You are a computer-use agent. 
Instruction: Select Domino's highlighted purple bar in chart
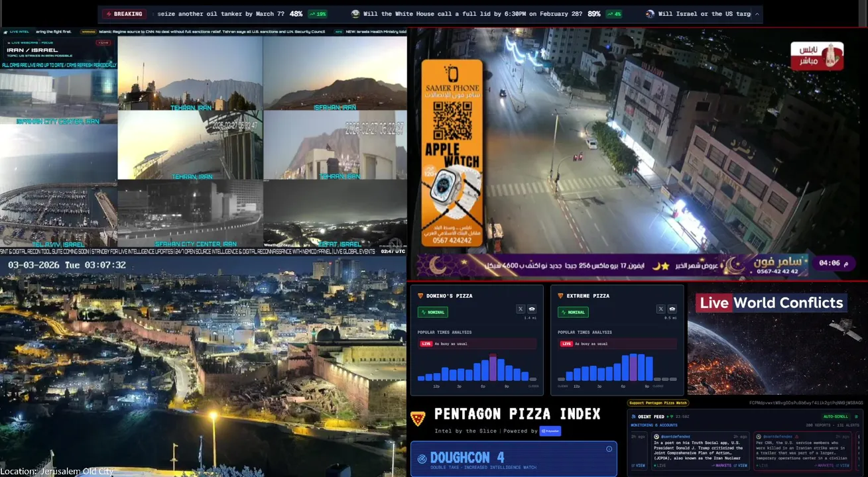coord(493,368)
